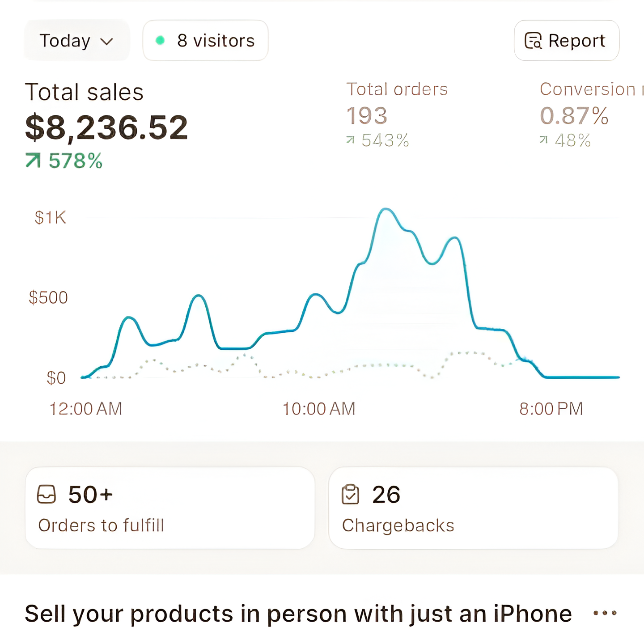Click the chevron next to Today
The height and width of the screenshot is (644, 644).
point(107,42)
